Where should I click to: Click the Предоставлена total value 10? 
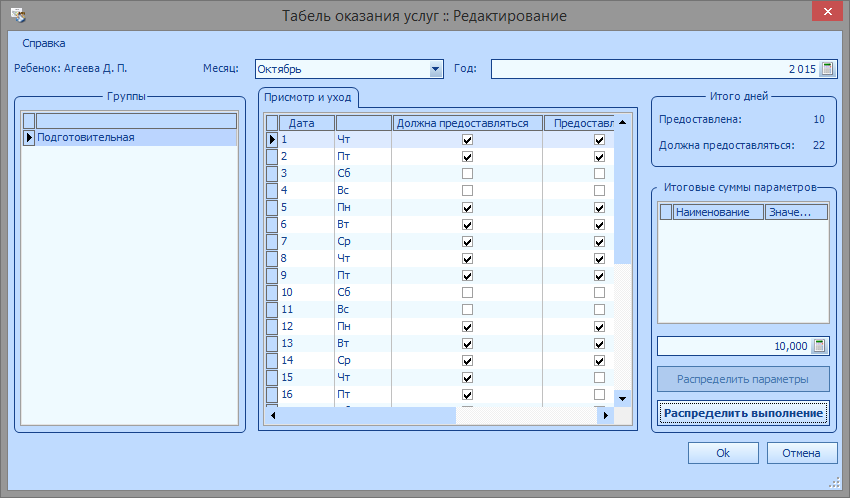pyautogui.click(x=819, y=119)
